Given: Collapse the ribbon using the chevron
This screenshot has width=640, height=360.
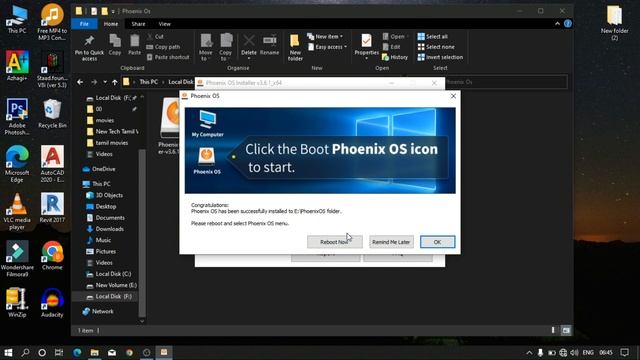Looking at the screenshot, I should pos(557,24).
